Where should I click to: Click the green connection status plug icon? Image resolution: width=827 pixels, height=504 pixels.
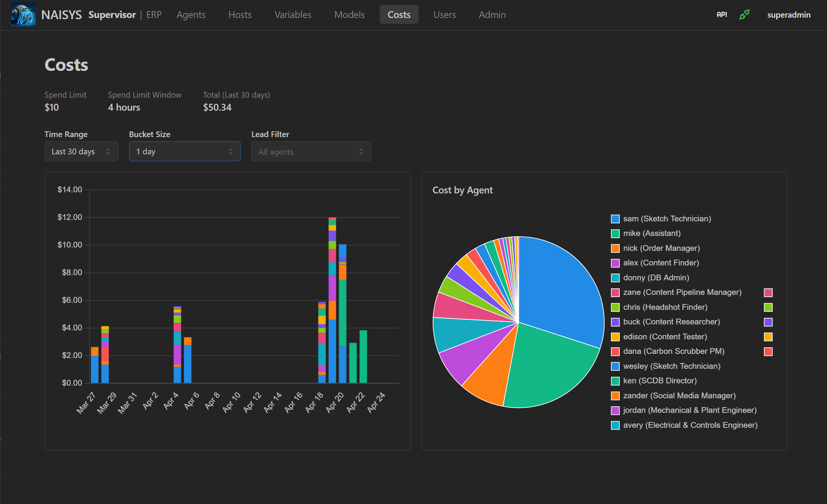(744, 15)
